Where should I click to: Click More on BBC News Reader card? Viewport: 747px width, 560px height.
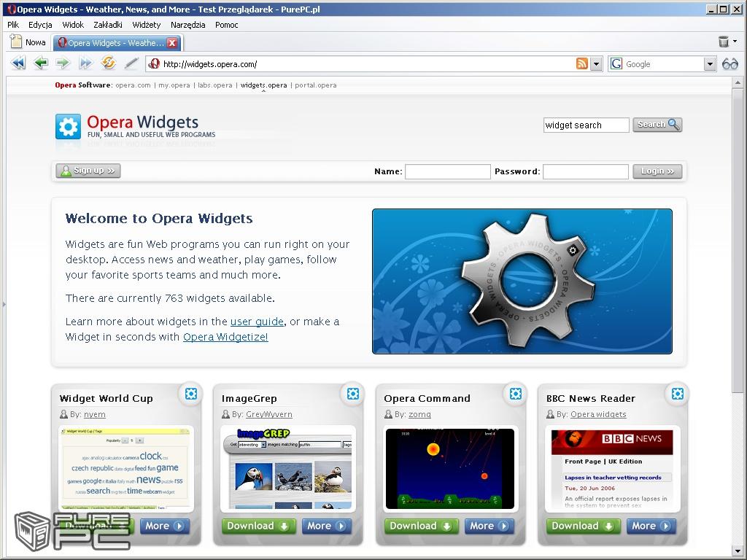click(x=651, y=526)
